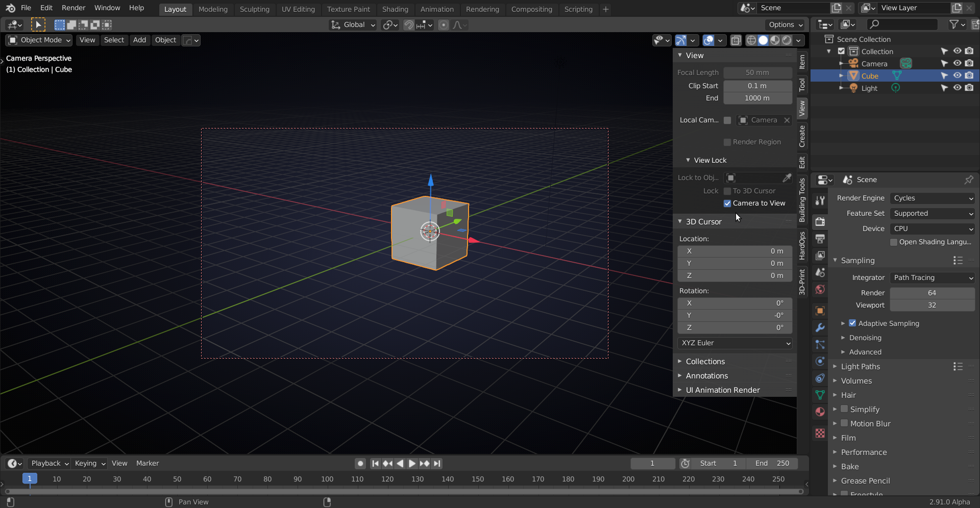Viewport: 980px width, 508px height.
Task: Switch to the Shading workspace tab
Action: [x=395, y=9]
